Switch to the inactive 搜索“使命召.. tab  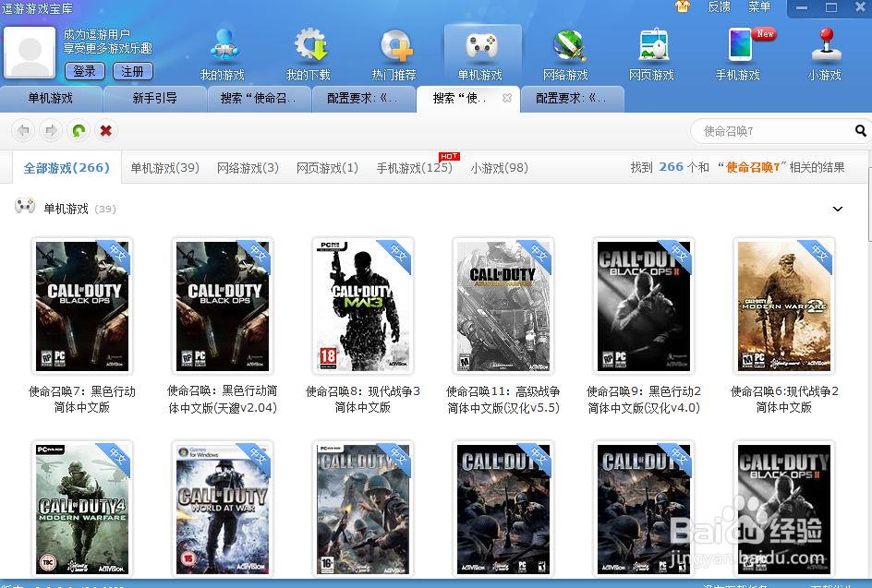click(x=259, y=99)
